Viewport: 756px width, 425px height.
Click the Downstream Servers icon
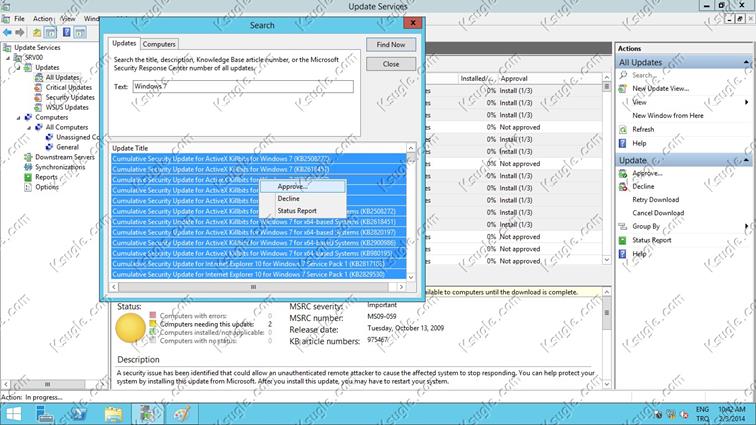(28, 157)
